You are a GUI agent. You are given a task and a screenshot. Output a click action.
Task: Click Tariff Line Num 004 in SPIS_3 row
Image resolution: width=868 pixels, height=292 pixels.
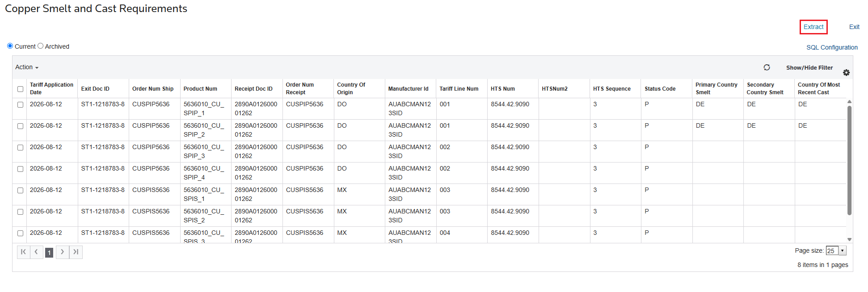(445, 233)
